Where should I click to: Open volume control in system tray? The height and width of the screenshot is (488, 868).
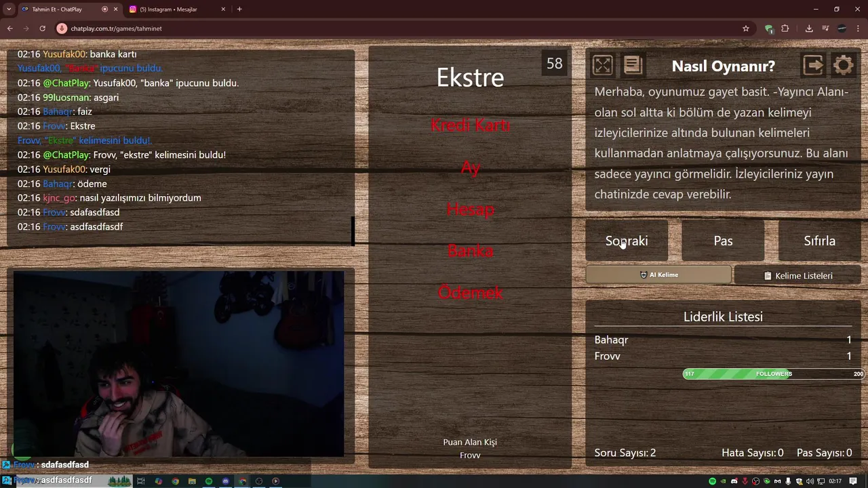[810, 481]
